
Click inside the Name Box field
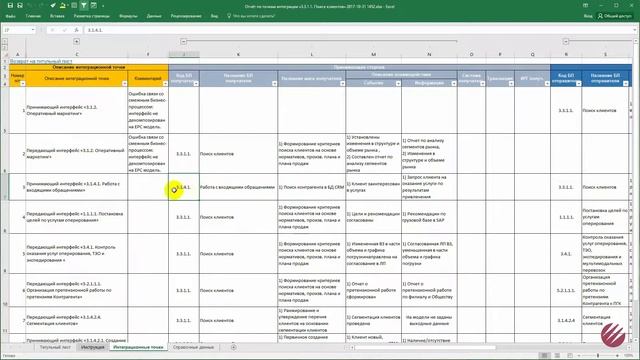(x=16, y=30)
